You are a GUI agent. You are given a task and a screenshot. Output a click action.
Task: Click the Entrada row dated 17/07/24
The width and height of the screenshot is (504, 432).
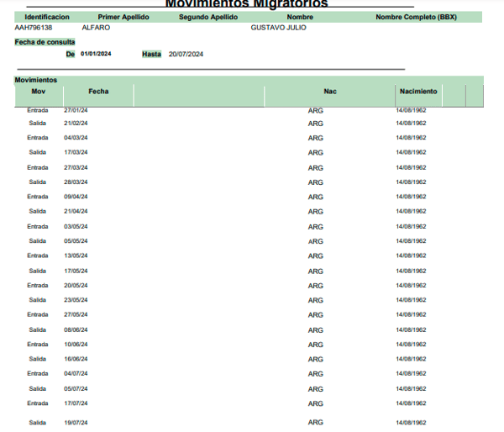[227, 403]
